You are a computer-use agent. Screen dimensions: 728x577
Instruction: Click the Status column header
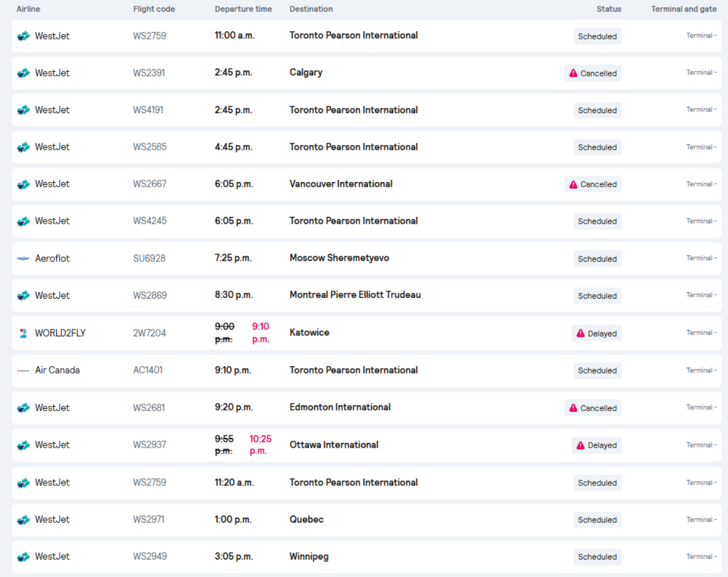click(609, 9)
